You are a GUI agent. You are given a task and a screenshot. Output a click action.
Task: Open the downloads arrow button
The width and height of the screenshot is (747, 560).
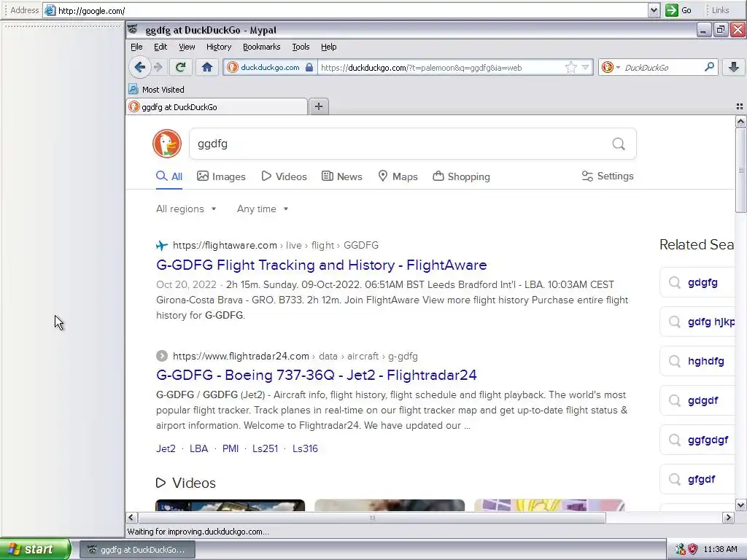pyautogui.click(x=734, y=67)
